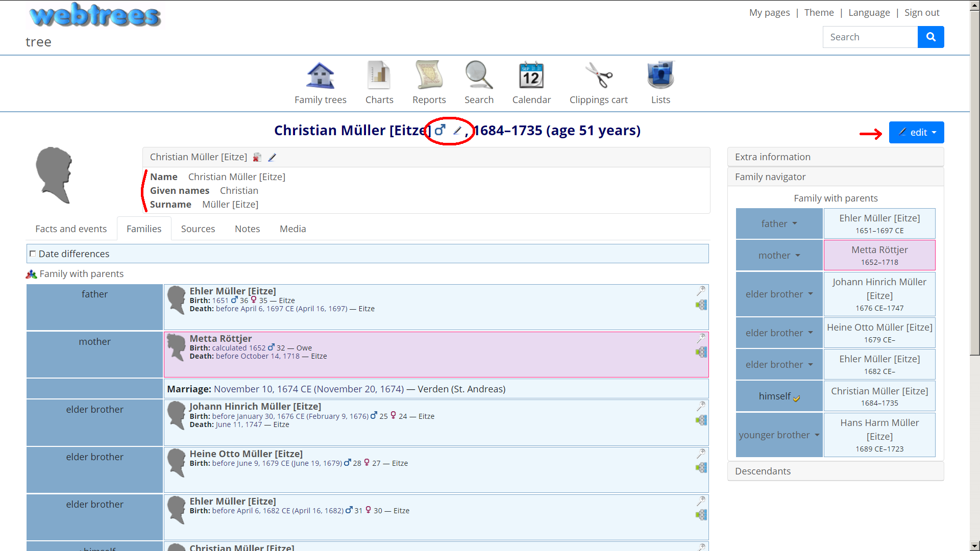Open the Calendar icon

[531, 76]
